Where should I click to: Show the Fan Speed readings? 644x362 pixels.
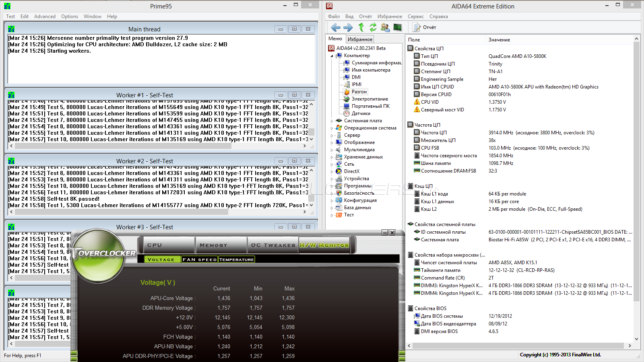tap(200, 259)
